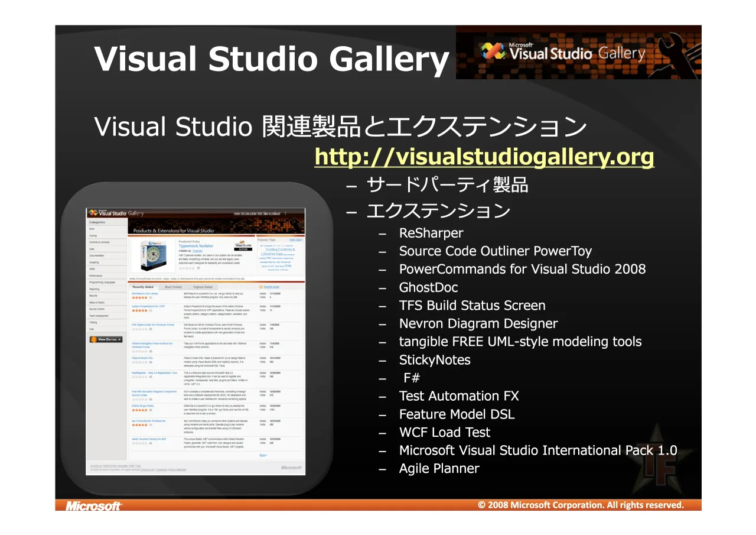Open the visualstudiogallery.org hyperlink
Viewport: 756px width, 535px height.
tap(484, 157)
